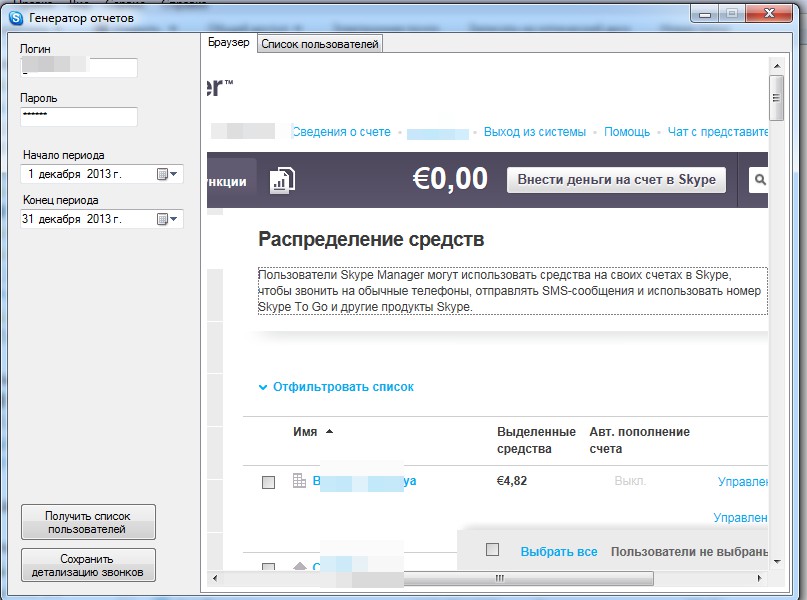Click the Имя column header
The image size is (807, 600).
pos(305,432)
